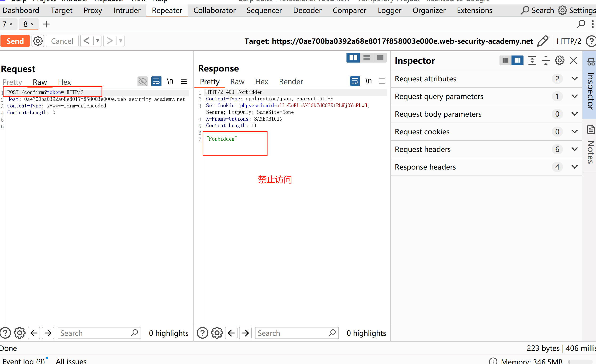
Task: Open request settings gear next to Send
Action: pyautogui.click(x=38, y=41)
